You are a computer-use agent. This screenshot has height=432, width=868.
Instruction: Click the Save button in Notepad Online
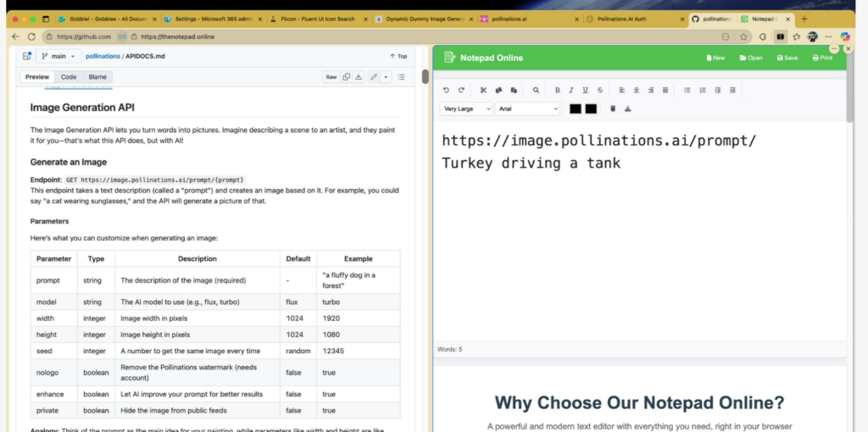(786, 58)
